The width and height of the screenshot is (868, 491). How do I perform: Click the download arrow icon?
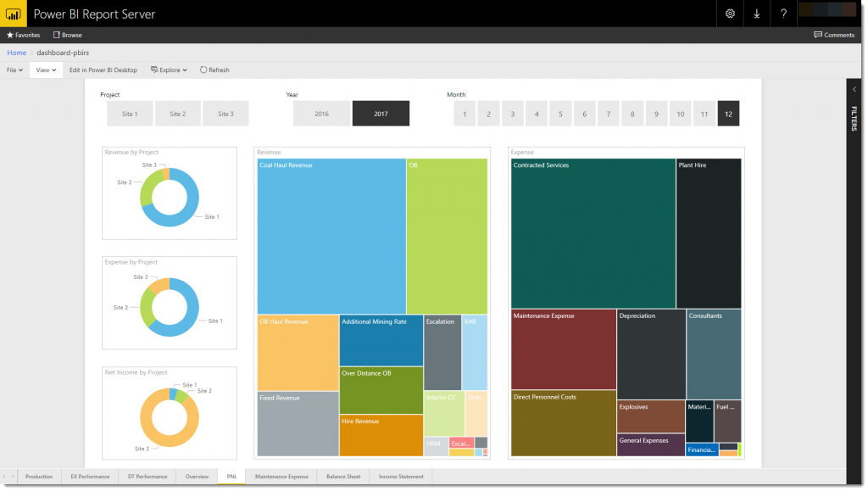coord(757,14)
